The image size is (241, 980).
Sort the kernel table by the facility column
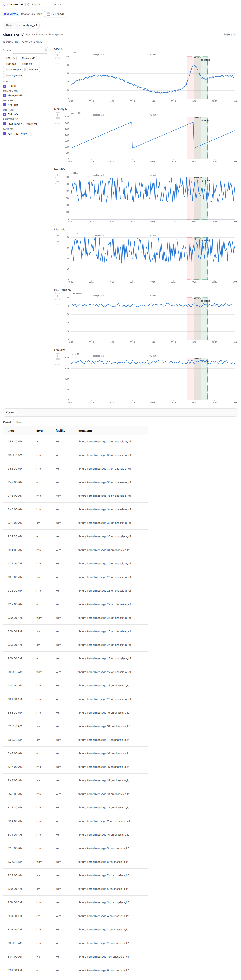(x=61, y=431)
